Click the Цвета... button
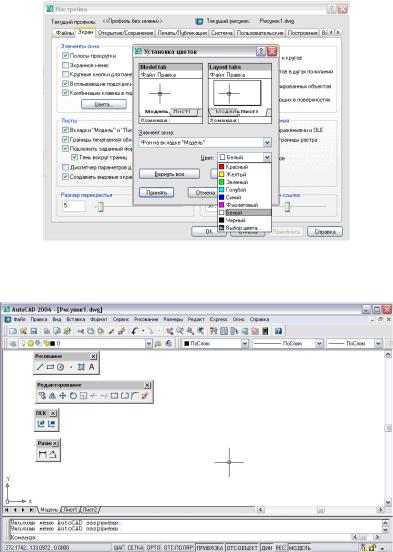Screen dimensions: 393x552 [x=104, y=104]
